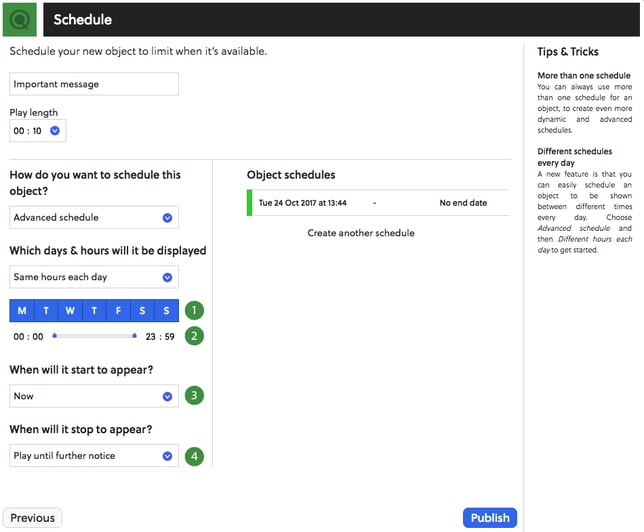Click the Important message name field
644x532 pixels.
[94, 84]
